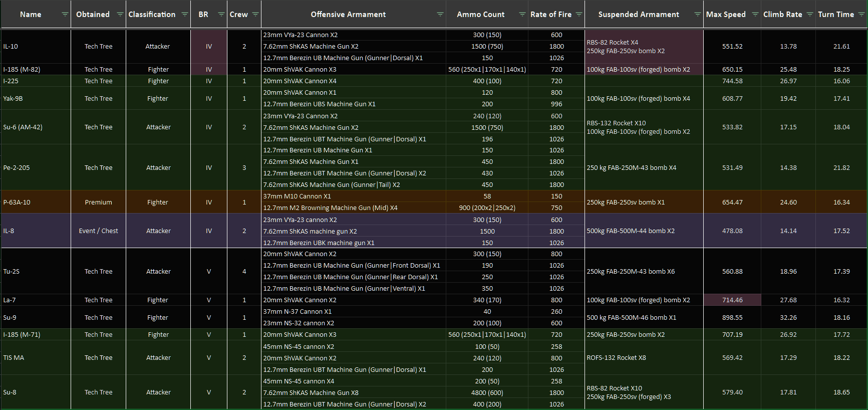The width and height of the screenshot is (868, 410).
Task: Open the Crew column filter icon
Action: pos(255,15)
